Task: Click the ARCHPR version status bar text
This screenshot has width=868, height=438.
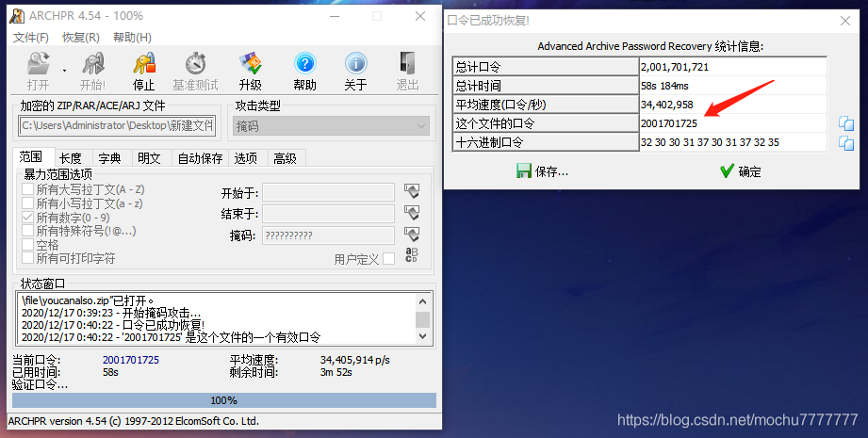Action: [134, 421]
